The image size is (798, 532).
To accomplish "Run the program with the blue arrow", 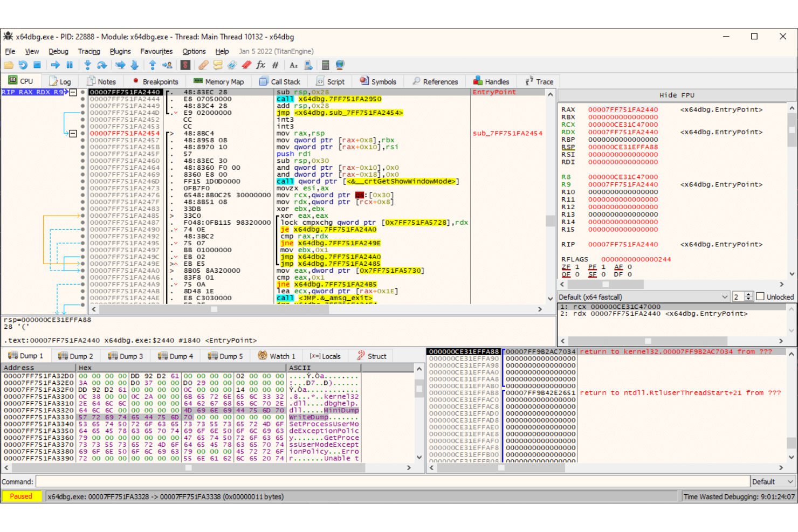I will pyautogui.click(x=55, y=65).
